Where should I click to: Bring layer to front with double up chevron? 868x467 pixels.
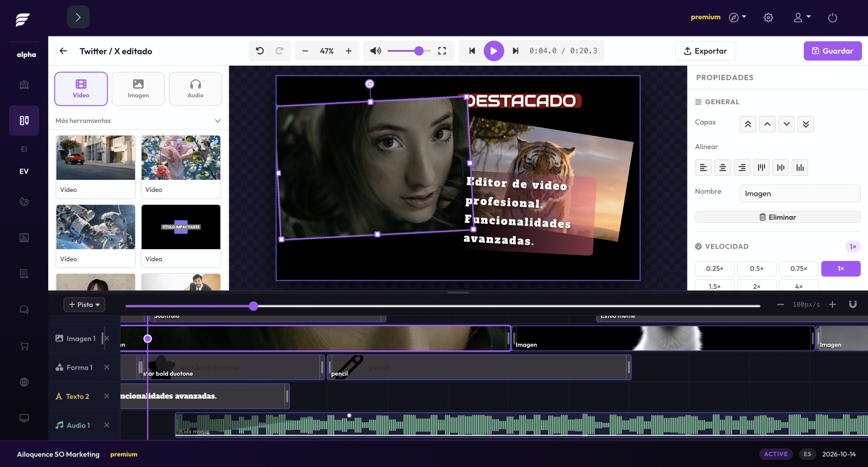(748, 124)
